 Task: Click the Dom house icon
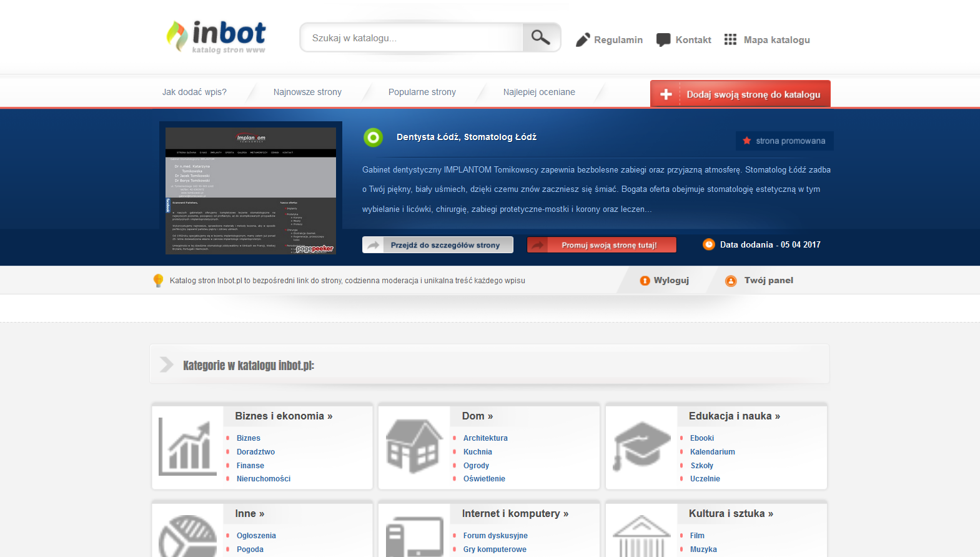pos(414,446)
